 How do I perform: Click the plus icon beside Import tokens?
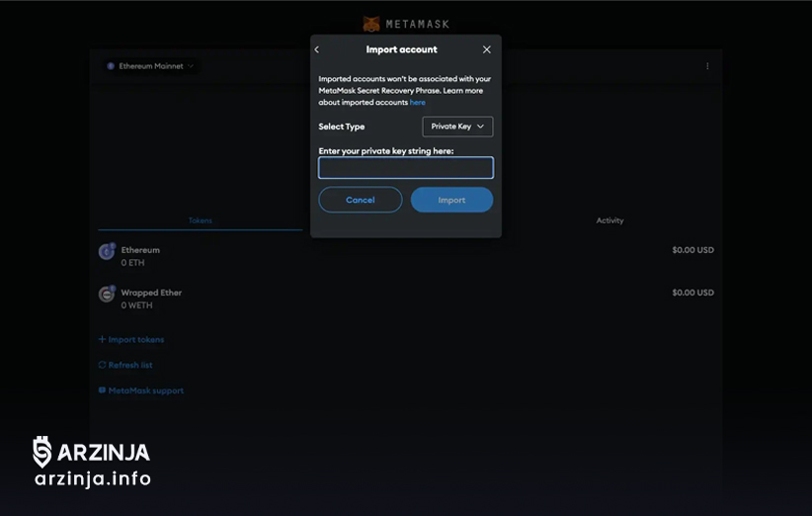[102, 339]
